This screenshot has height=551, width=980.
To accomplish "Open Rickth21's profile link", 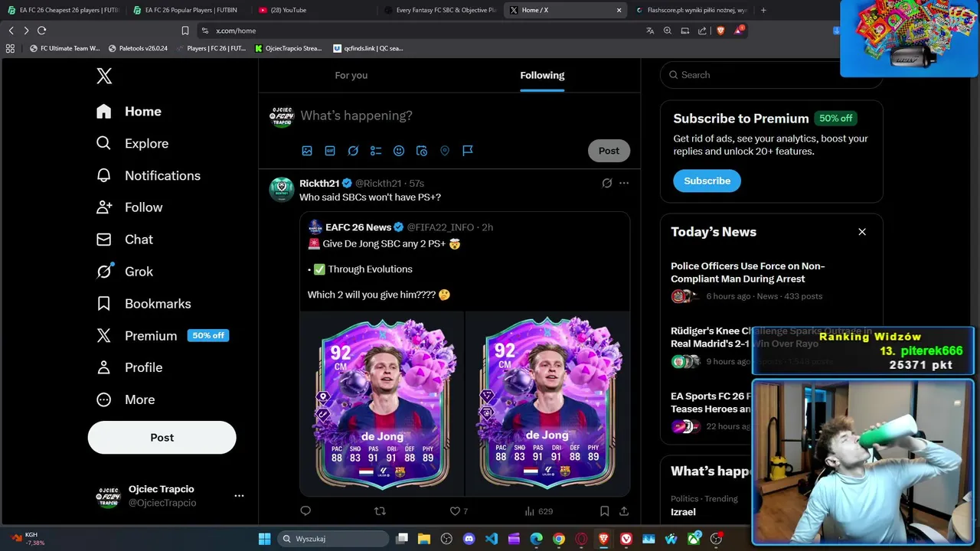I will 319,183.
